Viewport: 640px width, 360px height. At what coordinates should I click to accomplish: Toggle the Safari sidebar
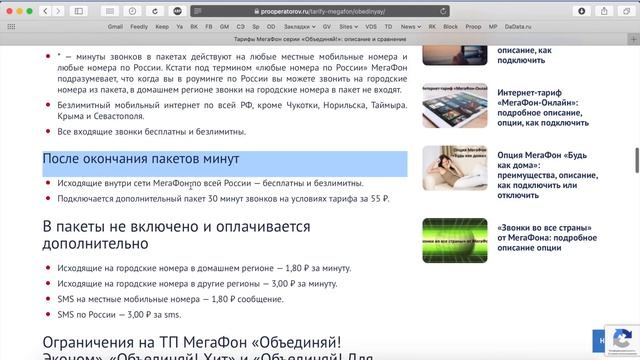point(78,11)
